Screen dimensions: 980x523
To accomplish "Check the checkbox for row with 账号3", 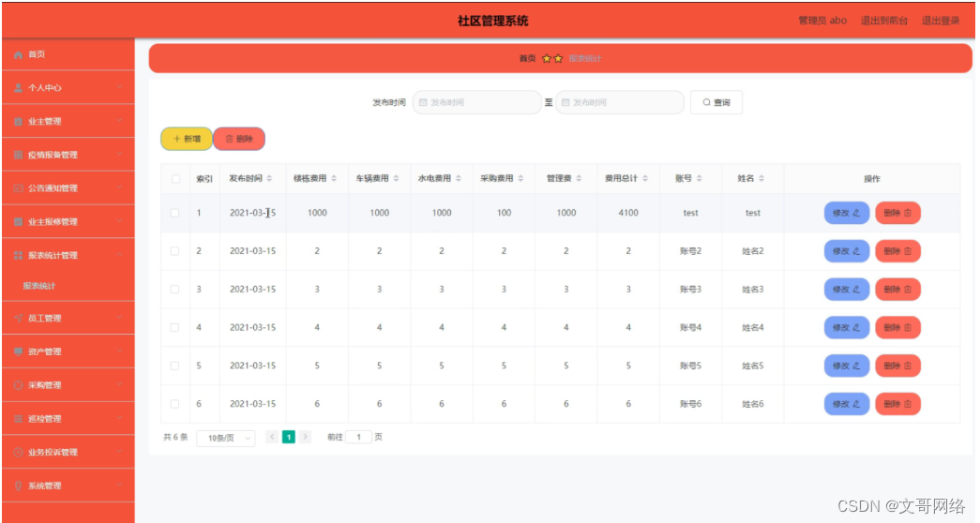I will [x=175, y=290].
